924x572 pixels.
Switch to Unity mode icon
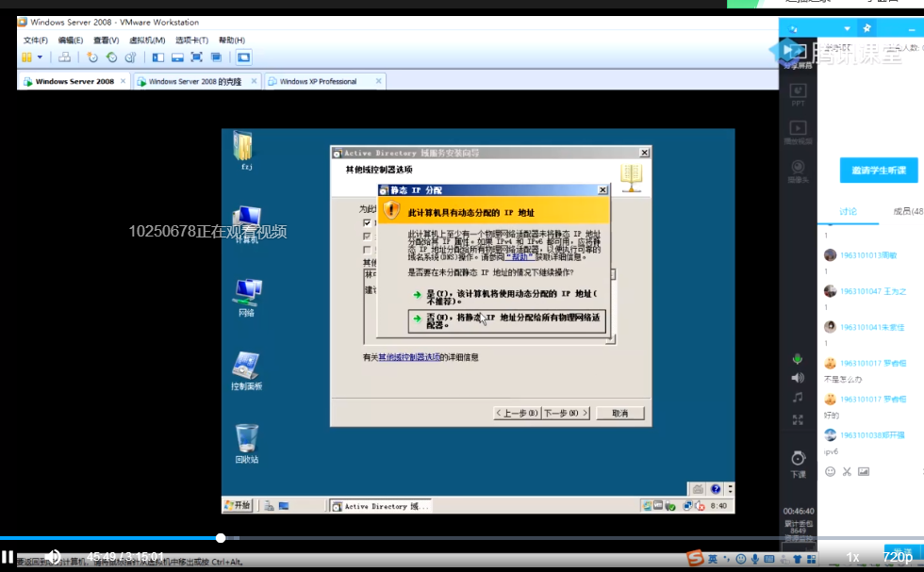click(216, 57)
